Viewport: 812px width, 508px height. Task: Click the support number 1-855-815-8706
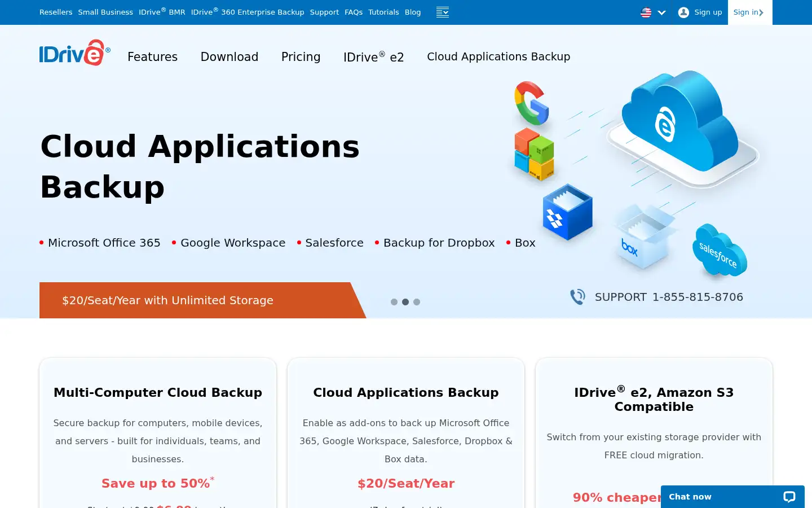698,297
